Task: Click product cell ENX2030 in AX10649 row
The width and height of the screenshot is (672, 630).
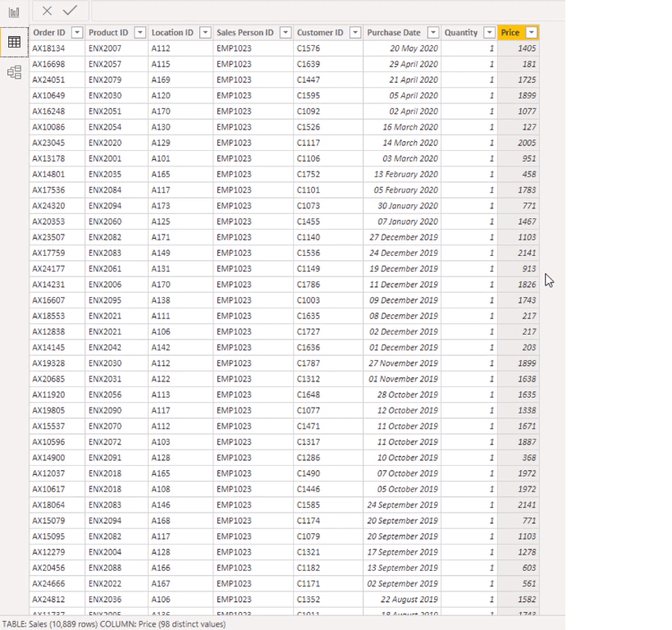Action: [117, 96]
